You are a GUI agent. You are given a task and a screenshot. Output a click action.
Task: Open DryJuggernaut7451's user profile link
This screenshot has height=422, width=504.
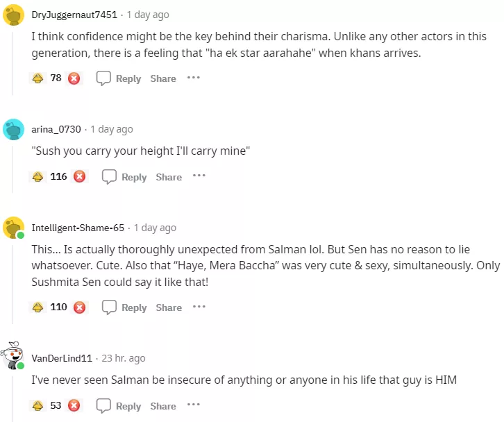(74, 15)
